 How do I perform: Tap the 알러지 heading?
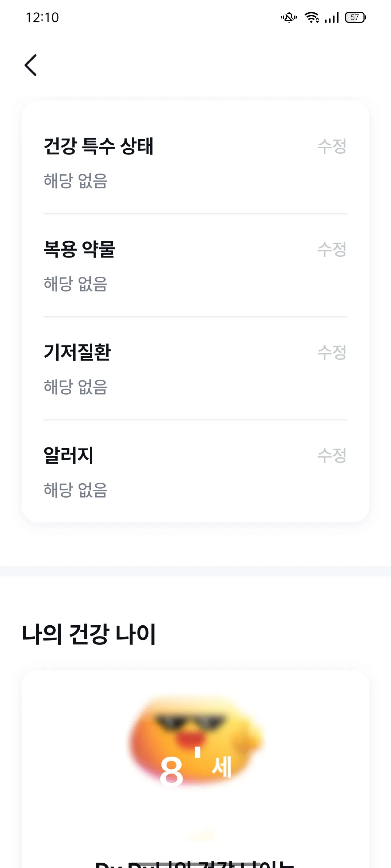[68, 455]
